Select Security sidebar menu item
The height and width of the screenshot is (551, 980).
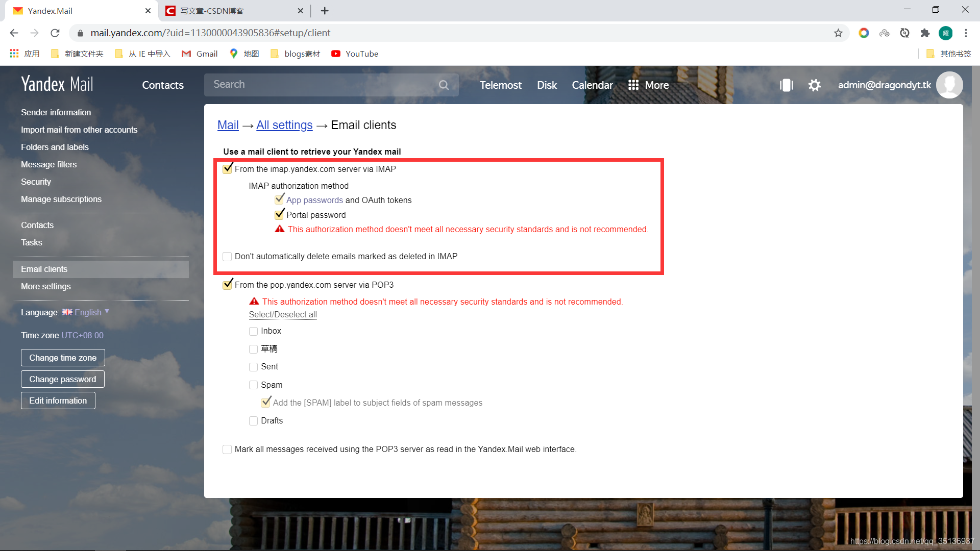click(36, 181)
